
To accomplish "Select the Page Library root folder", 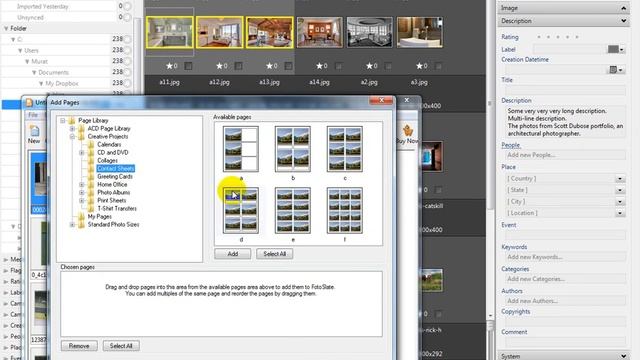I will point(93,120).
